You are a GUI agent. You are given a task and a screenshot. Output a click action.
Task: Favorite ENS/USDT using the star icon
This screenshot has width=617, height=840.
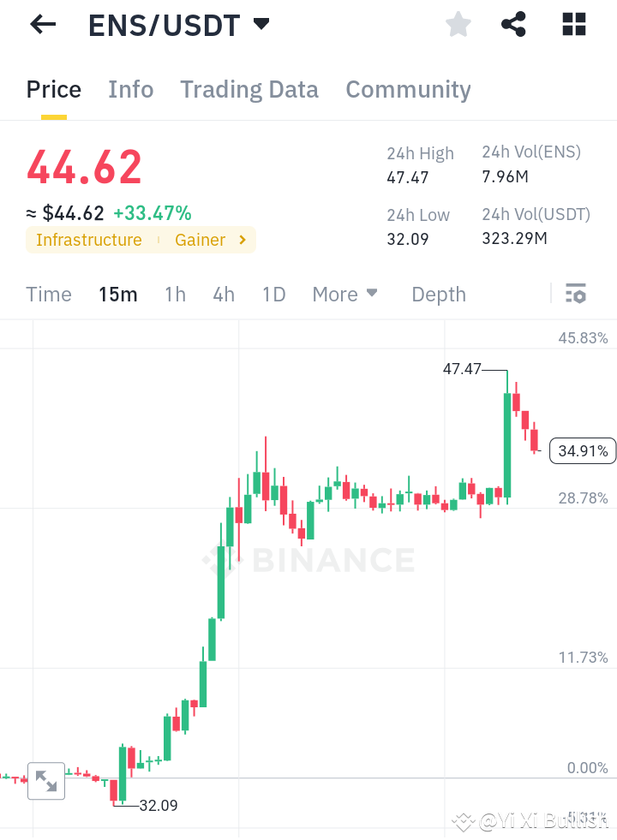point(458,24)
